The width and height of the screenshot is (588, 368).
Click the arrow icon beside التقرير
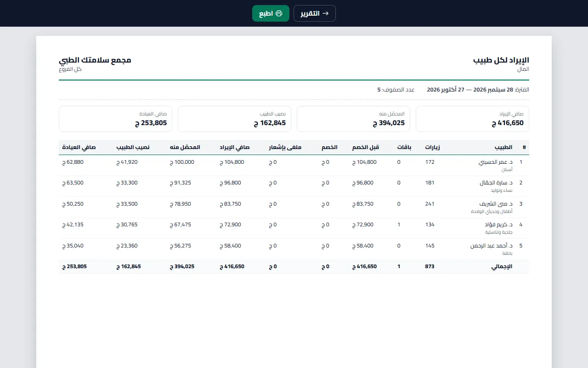pyautogui.click(x=326, y=13)
